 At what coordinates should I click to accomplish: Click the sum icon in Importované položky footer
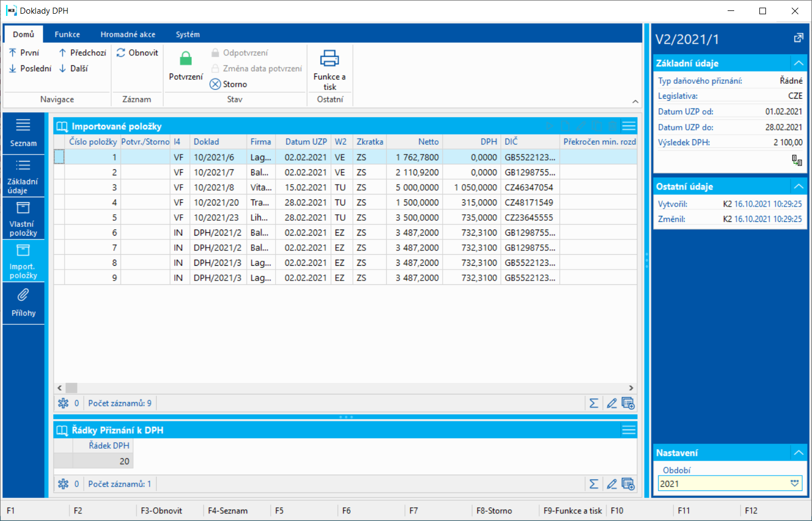point(594,404)
